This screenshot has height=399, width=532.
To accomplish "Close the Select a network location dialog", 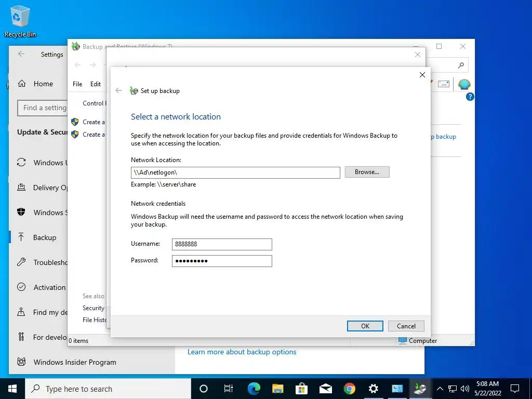I will [422, 75].
